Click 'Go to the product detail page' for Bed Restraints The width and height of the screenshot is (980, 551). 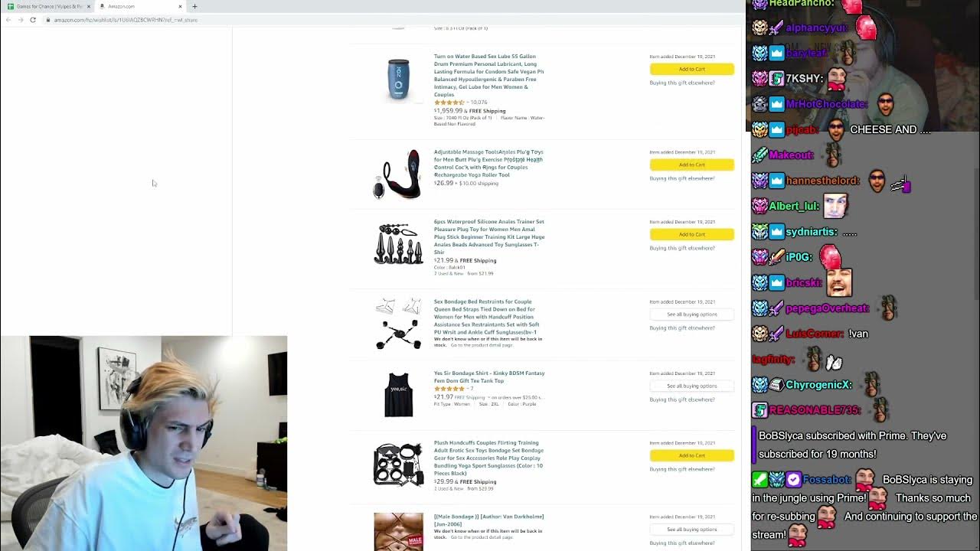[x=482, y=345]
